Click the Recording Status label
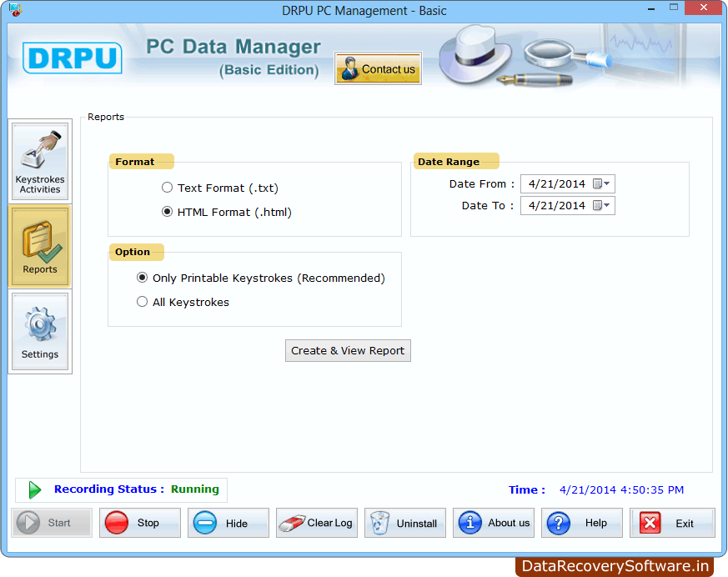This screenshot has width=728, height=577. click(109, 489)
